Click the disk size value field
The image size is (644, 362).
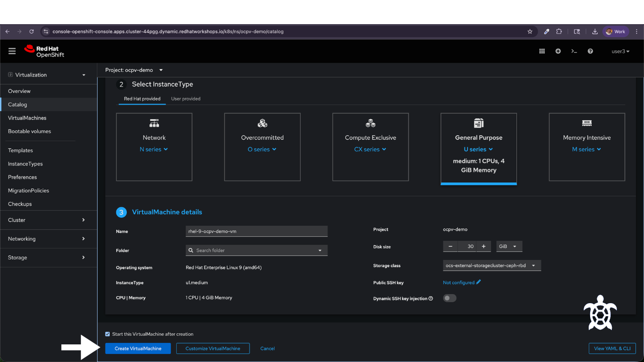point(467,246)
